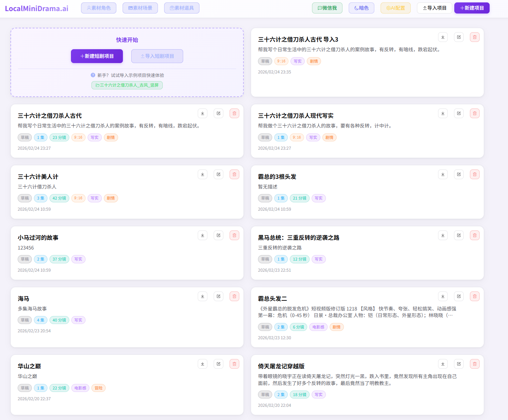Open the AI配置 settings
Image resolution: width=508 pixels, height=420 pixels.
point(395,8)
